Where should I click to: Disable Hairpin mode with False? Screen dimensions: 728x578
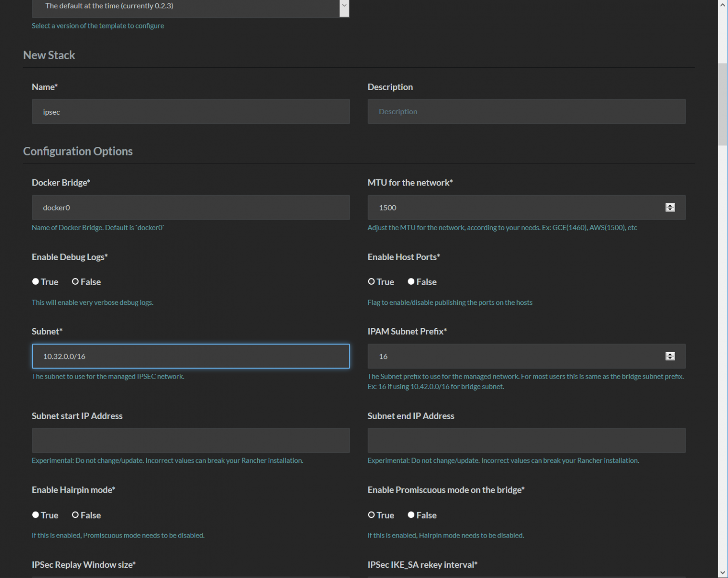coord(76,515)
